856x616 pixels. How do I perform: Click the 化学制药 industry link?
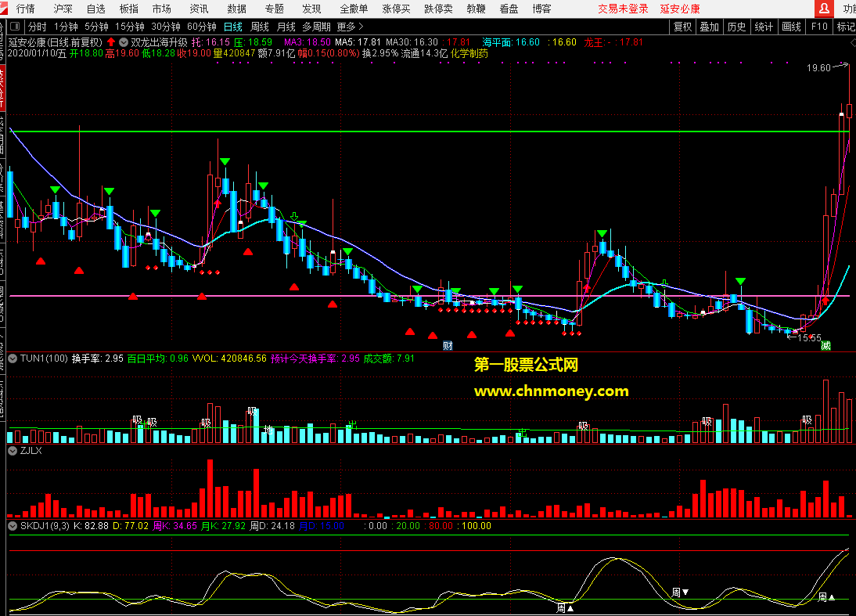point(469,53)
